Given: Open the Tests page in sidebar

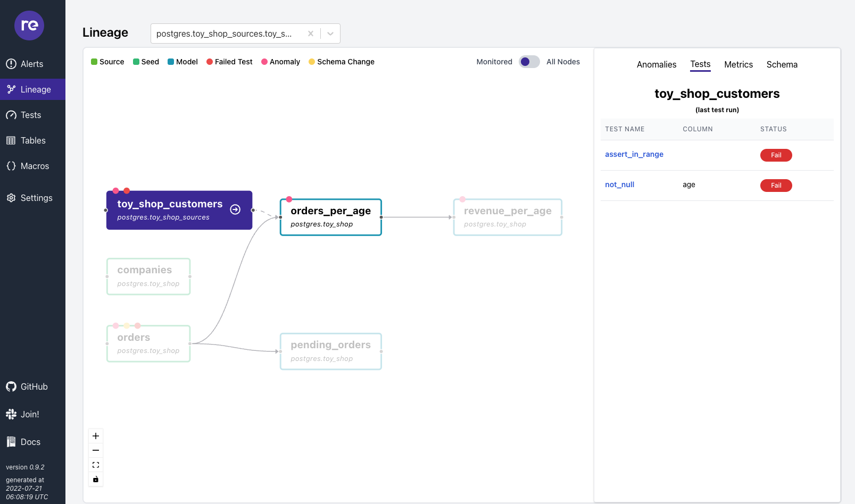Looking at the screenshot, I should click(x=32, y=115).
